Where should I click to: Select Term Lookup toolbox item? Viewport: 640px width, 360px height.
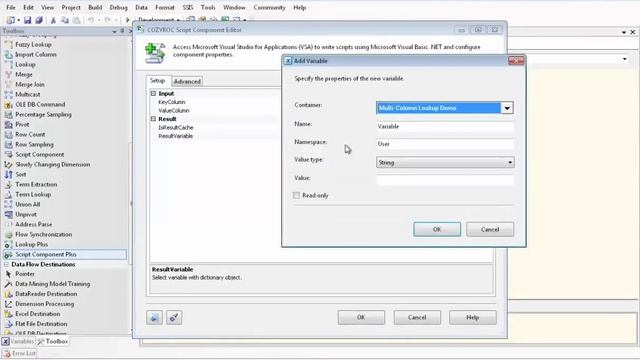tap(33, 194)
